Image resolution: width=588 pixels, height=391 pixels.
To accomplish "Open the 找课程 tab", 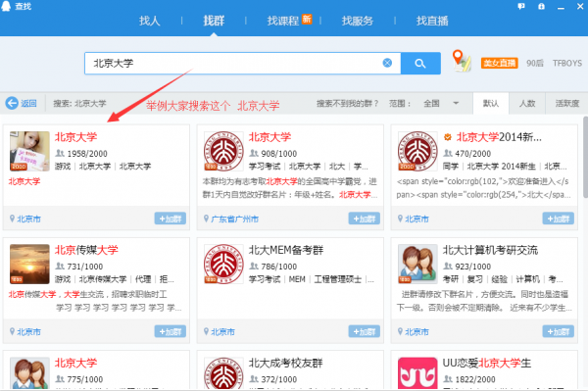I will click(x=283, y=21).
